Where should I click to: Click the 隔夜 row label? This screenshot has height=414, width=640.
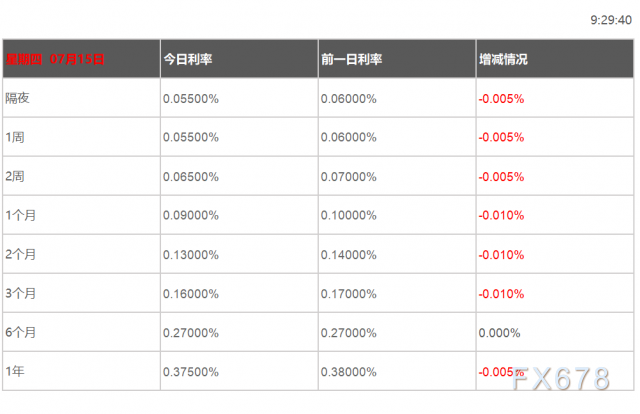click(x=18, y=98)
